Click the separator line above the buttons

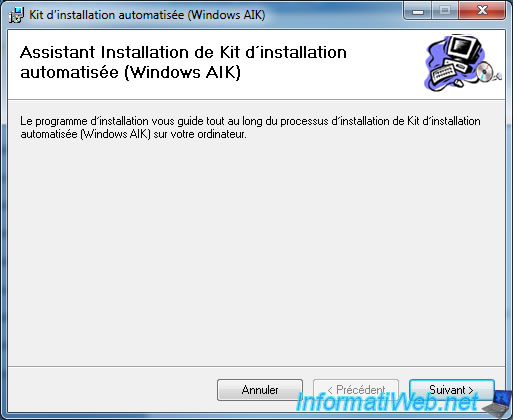pos(256,366)
